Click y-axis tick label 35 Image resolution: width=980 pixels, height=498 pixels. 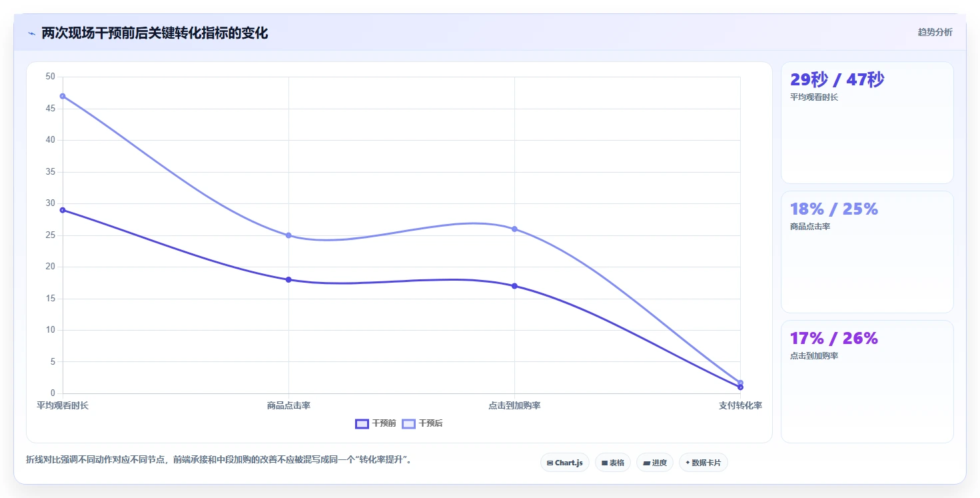[51, 172]
